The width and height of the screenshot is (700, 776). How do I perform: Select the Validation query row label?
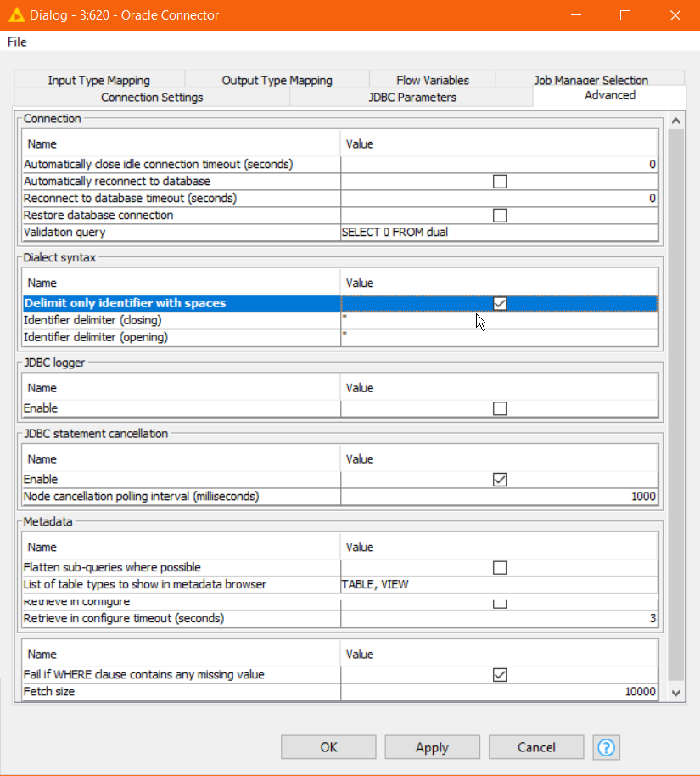(x=64, y=232)
